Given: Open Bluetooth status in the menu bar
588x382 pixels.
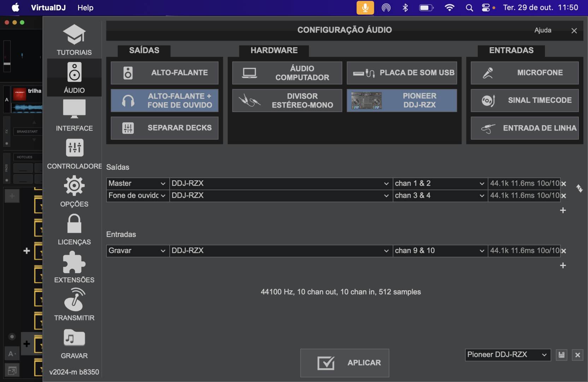Looking at the screenshot, I should coord(405,8).
